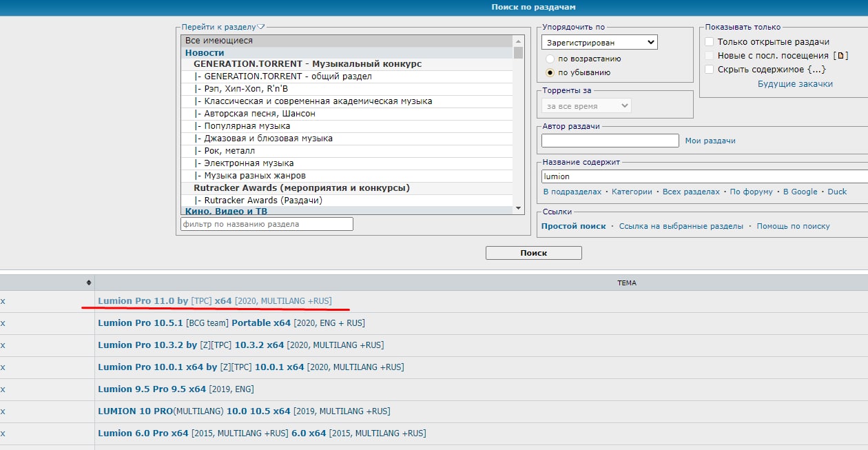Click the Автор раздачи input field

(x=610, y=141)
